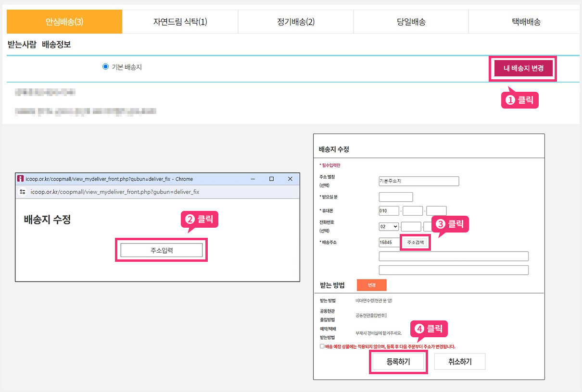582x392 pixels.
Task: Open the 02 area code dropdown
Action: 389,226
